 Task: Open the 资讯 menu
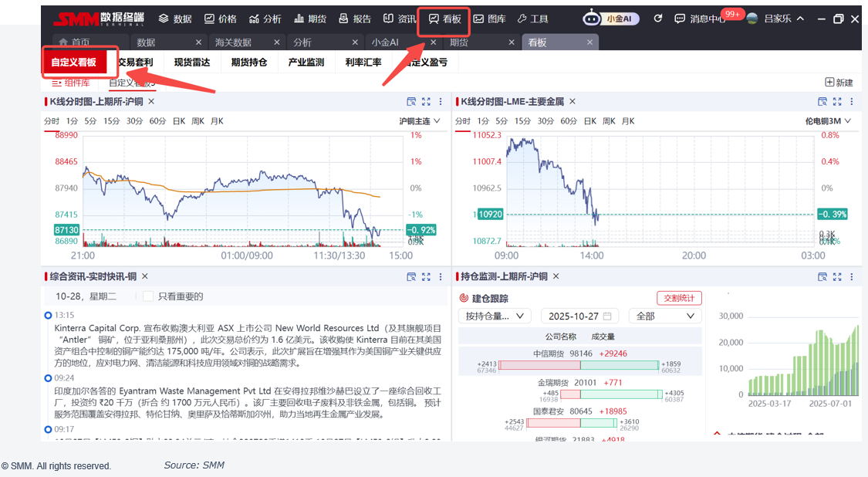pos(400,19)
